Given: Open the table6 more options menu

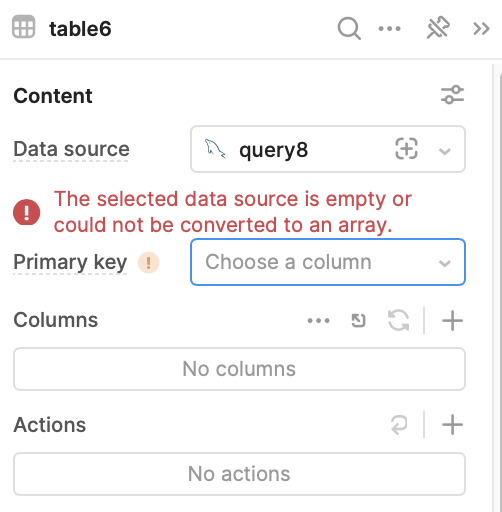Looking at the screenshot, I should (x=389, y=29).
